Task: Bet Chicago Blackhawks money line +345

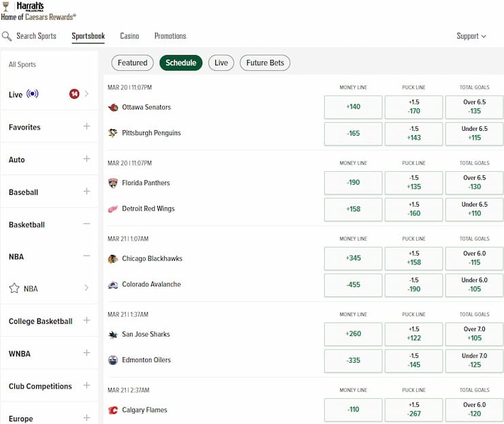Action: point(353,258)
